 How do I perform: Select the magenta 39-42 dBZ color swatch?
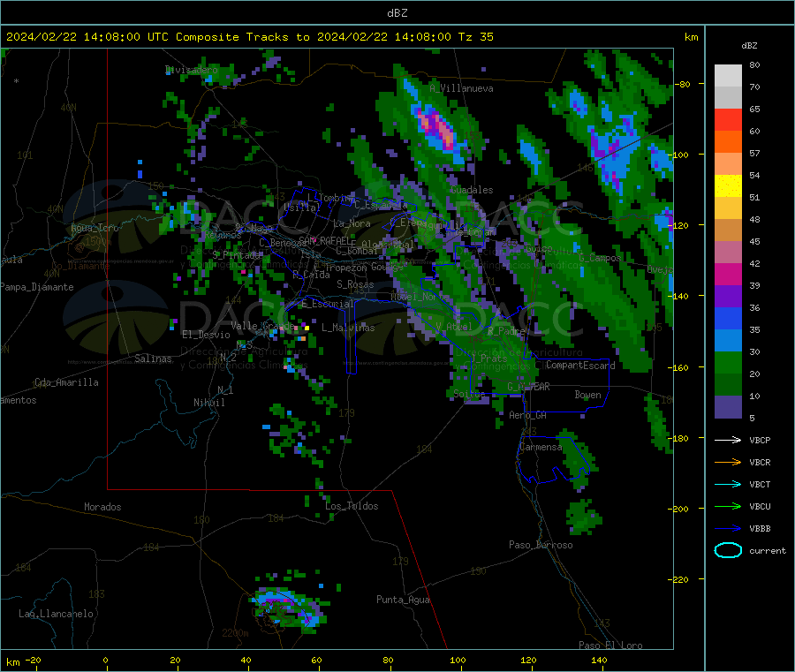point(728,274)
